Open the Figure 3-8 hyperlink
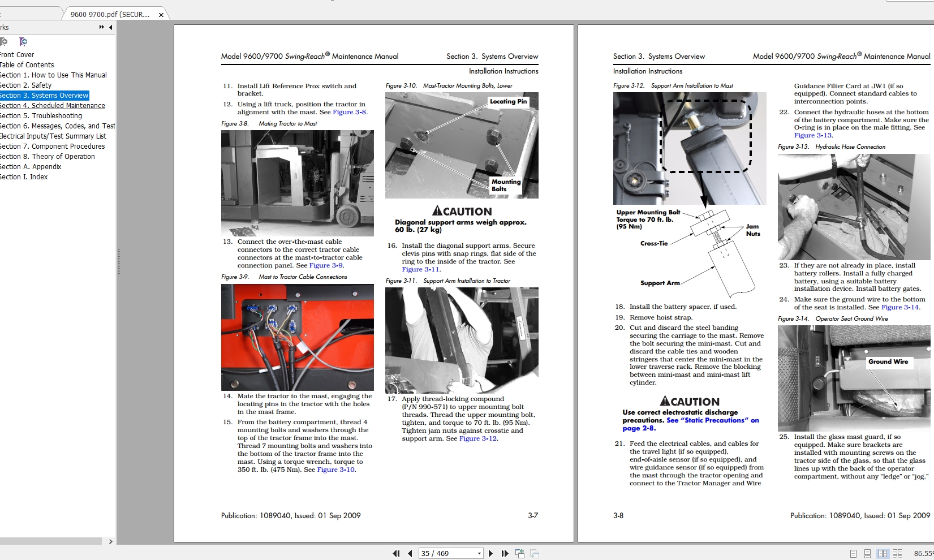The width and height of the screenshot is (934, 560). coord(350,112)
